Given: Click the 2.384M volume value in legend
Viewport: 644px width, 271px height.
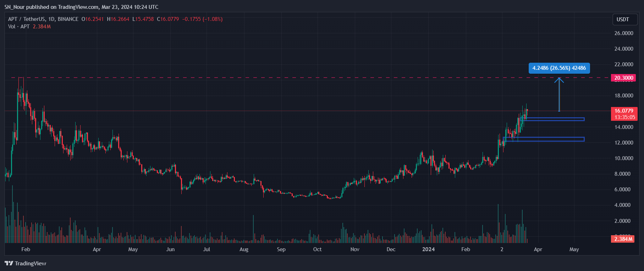Looking at the screenshot, I should point(42,27).
